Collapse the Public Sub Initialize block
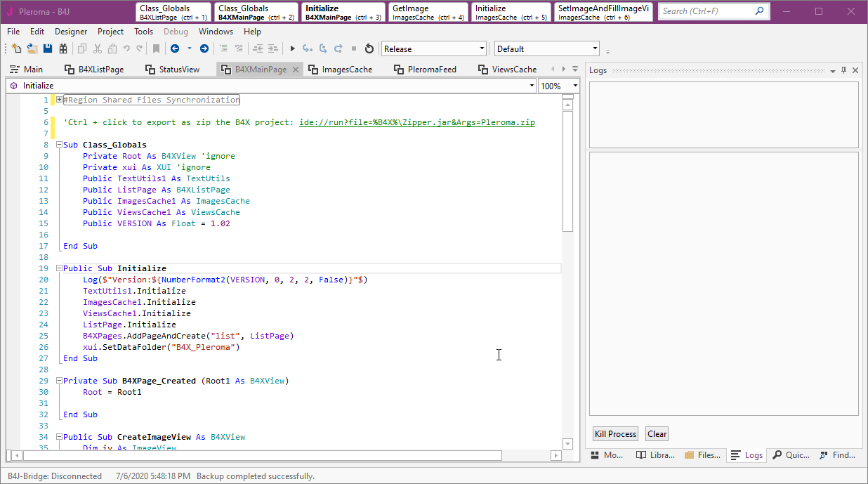 pyautogui.click(x=59, y=268)
